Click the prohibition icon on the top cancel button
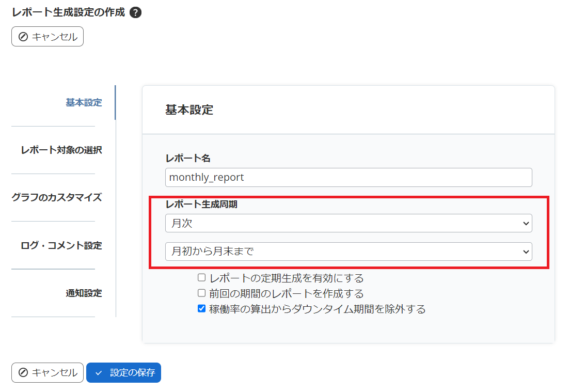Image resolution: width=569 pixels, height=392 pixels. (x=23, y=36)
